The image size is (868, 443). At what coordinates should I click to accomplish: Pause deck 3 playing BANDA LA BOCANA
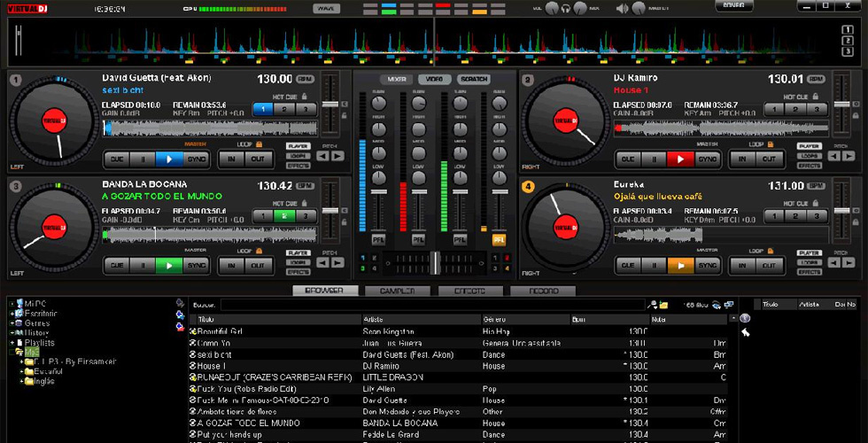click(x=143, y=266)
